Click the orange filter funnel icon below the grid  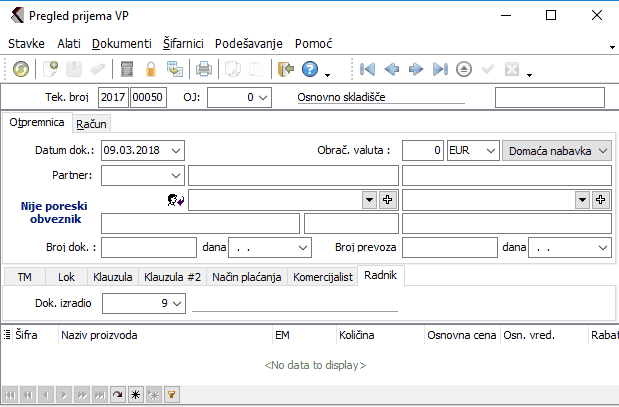tap(171, 395)
